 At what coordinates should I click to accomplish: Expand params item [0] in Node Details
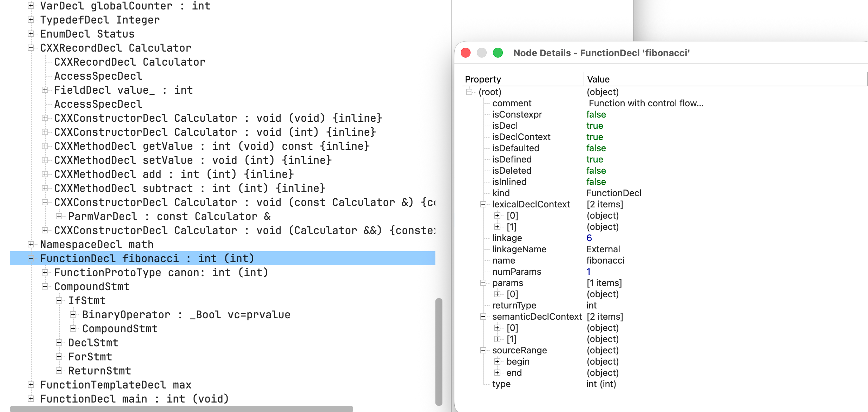[497, 294]
